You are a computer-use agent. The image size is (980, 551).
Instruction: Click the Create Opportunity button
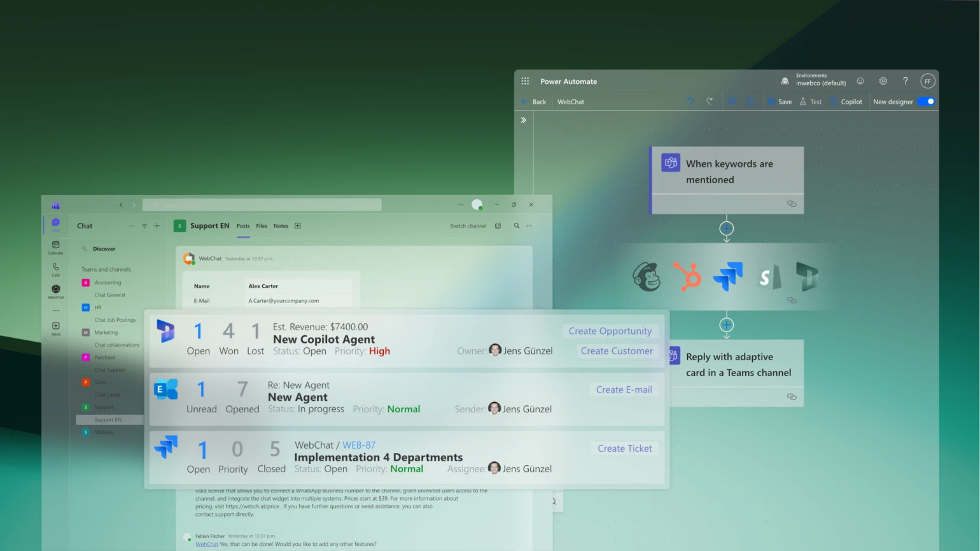(x=609, y=331)
